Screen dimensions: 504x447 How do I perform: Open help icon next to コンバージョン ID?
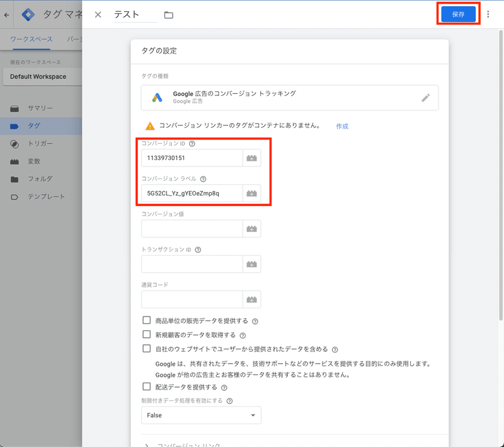(192, 144)
